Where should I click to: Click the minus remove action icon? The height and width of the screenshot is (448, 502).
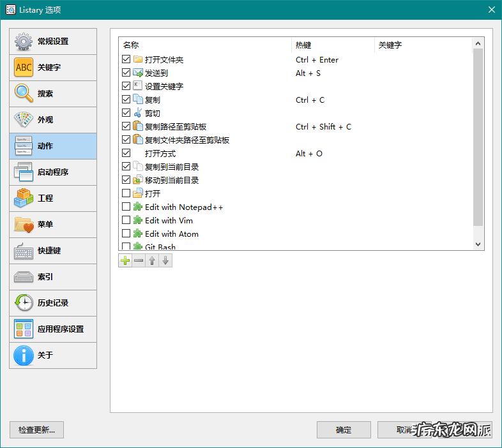pyautogui.click(x=139, y=260)
